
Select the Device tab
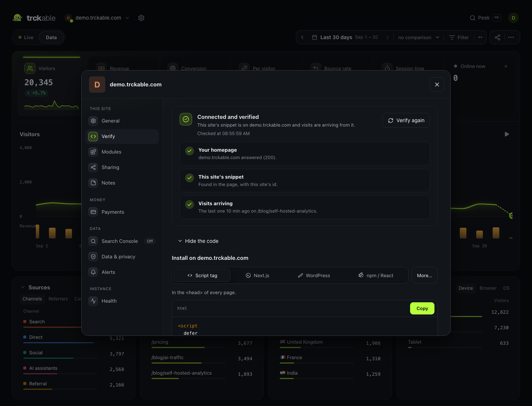click(x=465, y=288)
